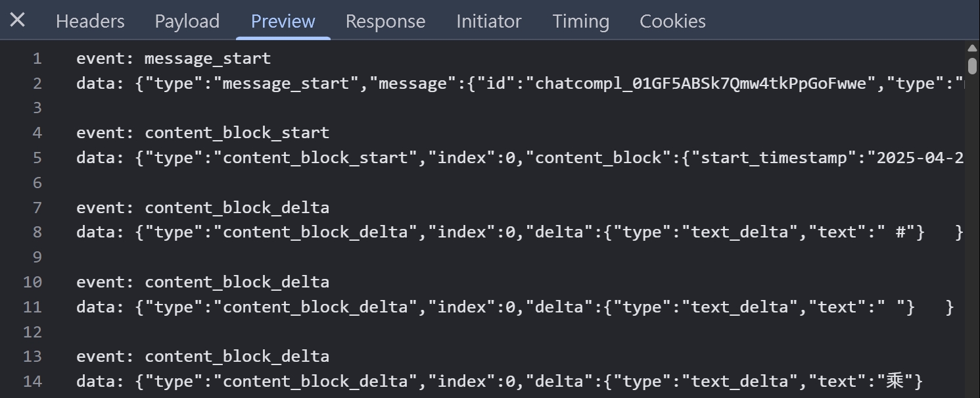Click the vertical scrollbar thumb
980x398 pixels.
(x=973, y=66)
